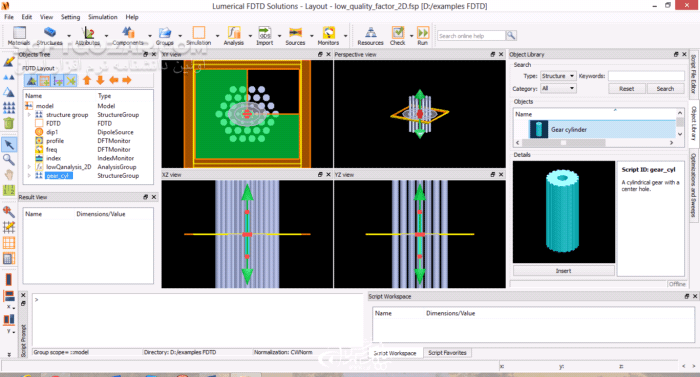
Task: Select the dip1 DipoleSource tree row
Action: tap(88, 132)
